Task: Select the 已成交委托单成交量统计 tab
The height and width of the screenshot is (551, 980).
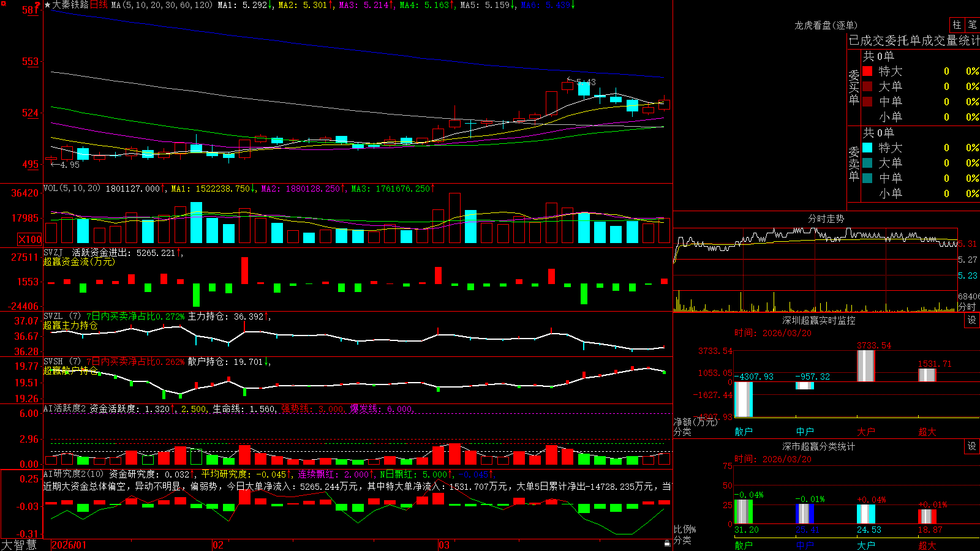Action: pyautogui.click(x=914, y=40)
